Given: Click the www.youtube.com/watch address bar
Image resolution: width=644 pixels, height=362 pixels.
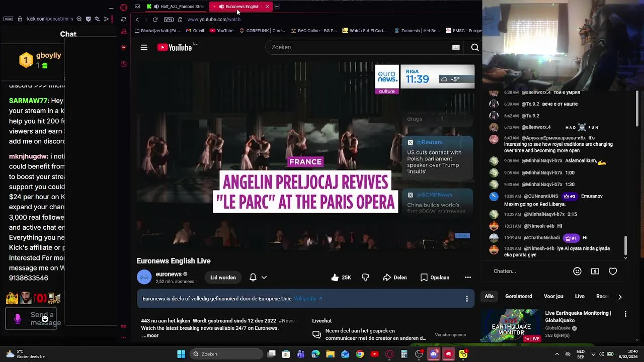Looking at the screenshot, I should point(214,20).
